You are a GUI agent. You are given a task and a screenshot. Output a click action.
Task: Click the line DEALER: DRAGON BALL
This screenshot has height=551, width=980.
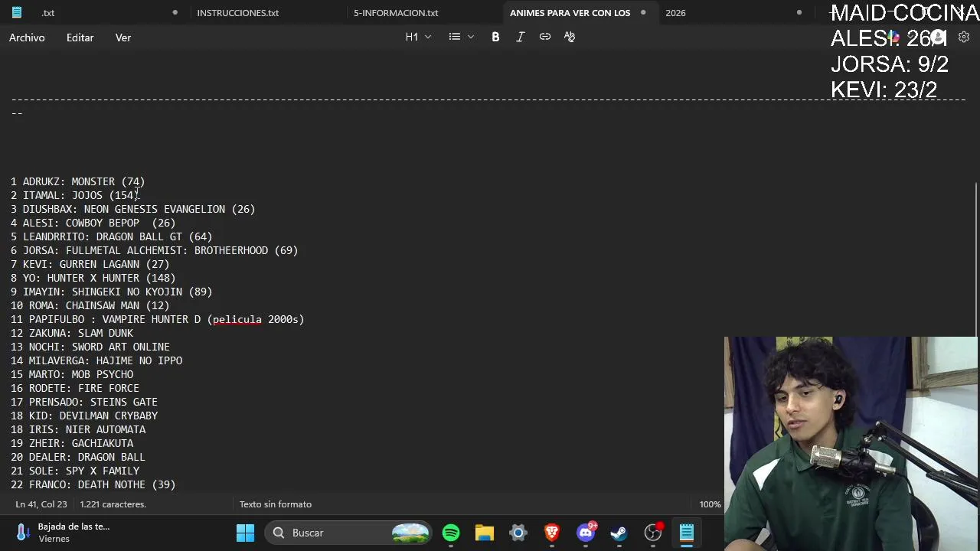click(78, 457)
